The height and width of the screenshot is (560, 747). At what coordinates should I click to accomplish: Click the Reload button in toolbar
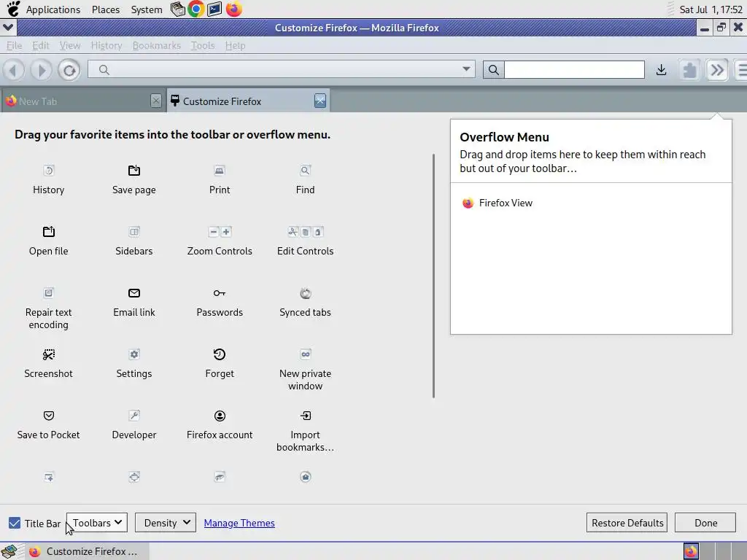tap(69, 70)
